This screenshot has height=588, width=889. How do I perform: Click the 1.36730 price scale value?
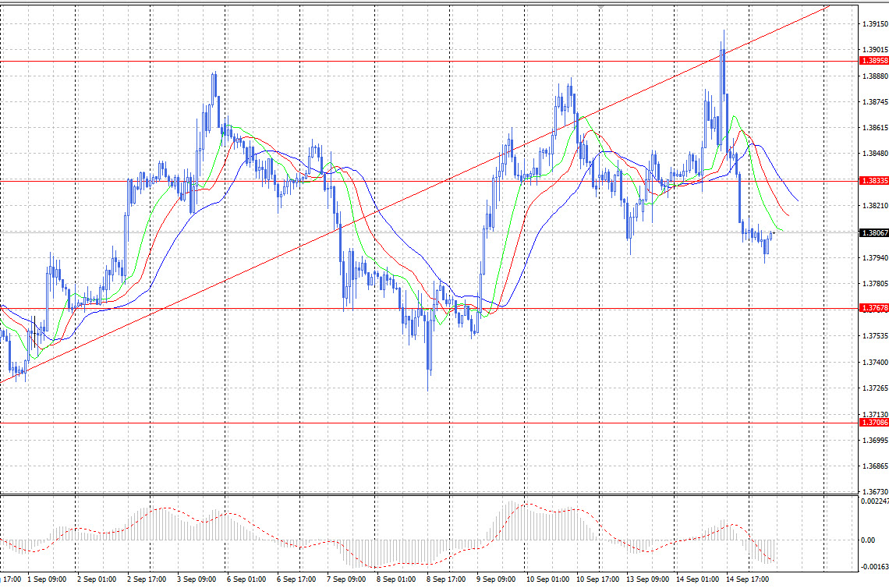(875, 491)
